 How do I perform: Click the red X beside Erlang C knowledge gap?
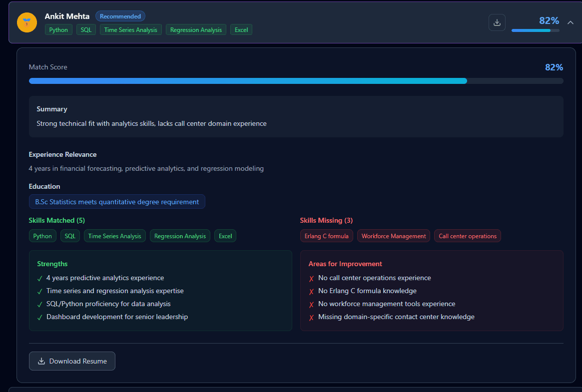pos(311,290)
